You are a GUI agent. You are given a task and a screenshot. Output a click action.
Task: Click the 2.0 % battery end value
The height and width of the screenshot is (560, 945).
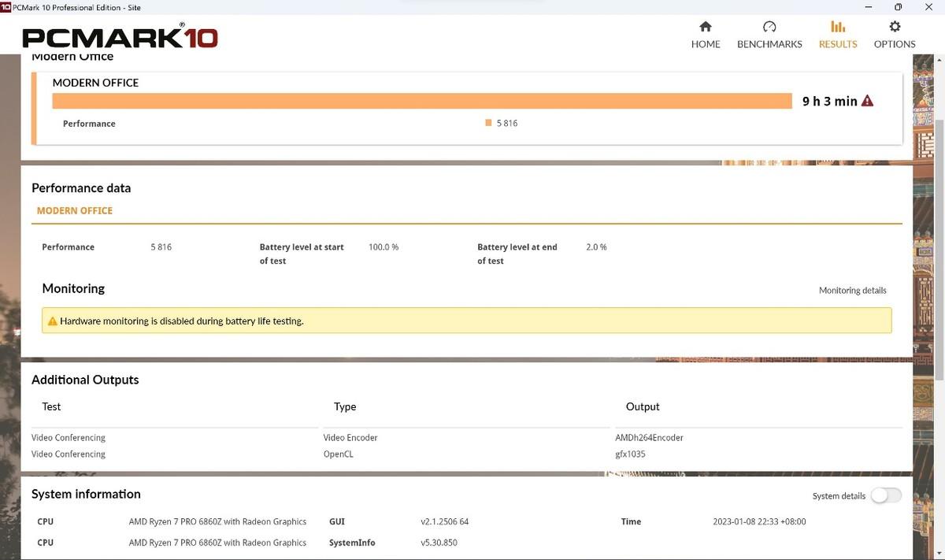click(x=596, y=247)
